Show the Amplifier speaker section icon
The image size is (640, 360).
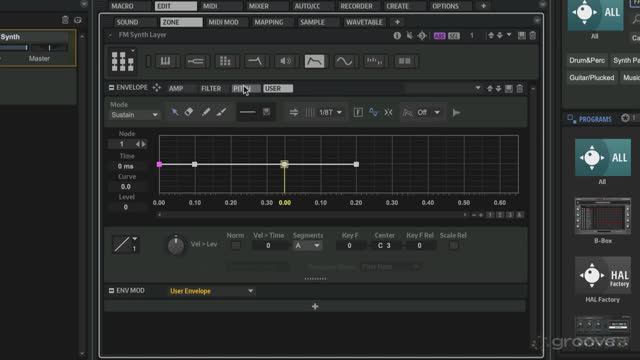(285, 61)
